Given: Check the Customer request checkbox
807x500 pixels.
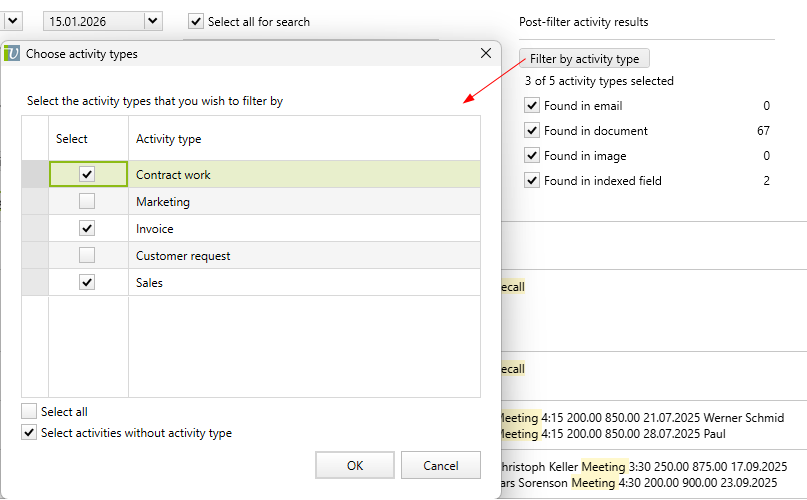Looking at the screenshot, I should (87, 256).
